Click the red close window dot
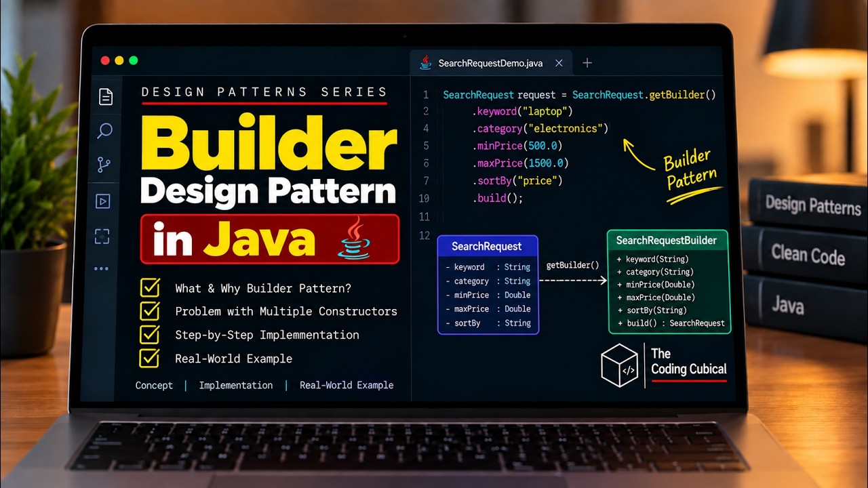Image resolution: width=868 pixels, height=488 pixels. (105, 60)
